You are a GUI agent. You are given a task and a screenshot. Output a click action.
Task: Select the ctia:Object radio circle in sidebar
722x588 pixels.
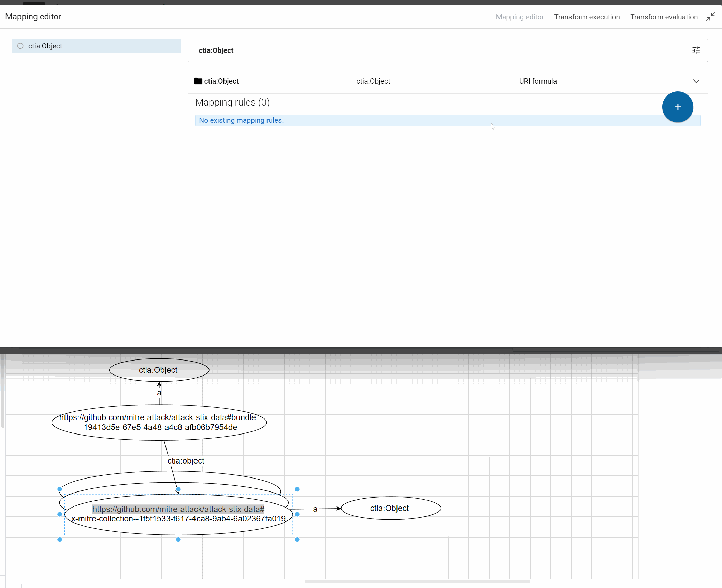click(20, 46)
